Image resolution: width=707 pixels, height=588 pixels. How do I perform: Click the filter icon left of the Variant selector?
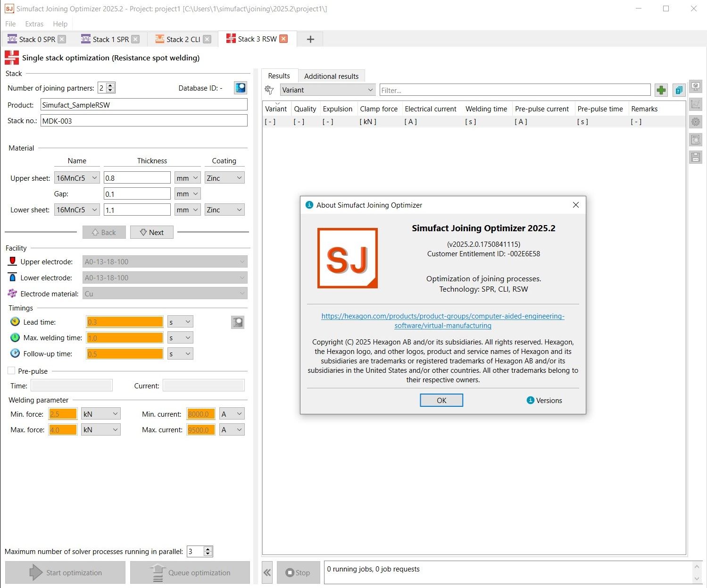pos(269,90)
